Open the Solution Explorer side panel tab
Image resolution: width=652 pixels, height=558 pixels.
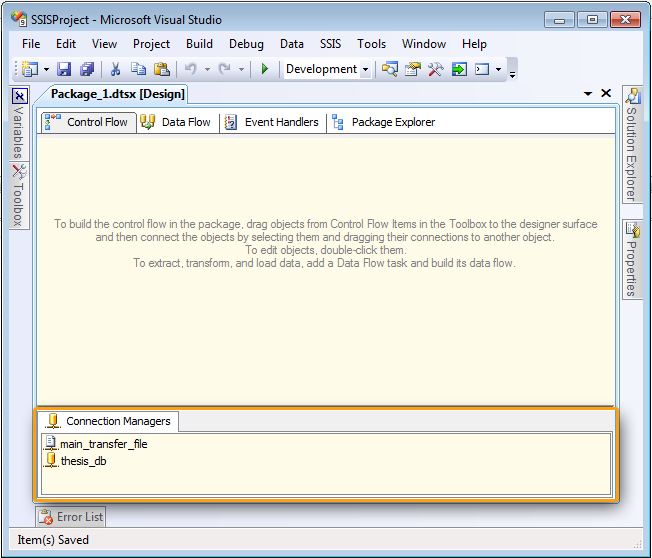point(632,144)
